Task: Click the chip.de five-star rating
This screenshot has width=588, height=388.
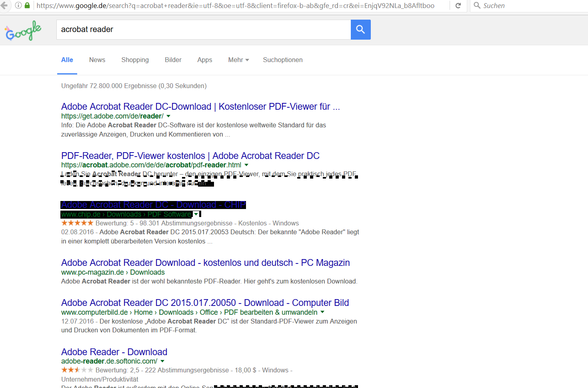Action: click(77, 223)
